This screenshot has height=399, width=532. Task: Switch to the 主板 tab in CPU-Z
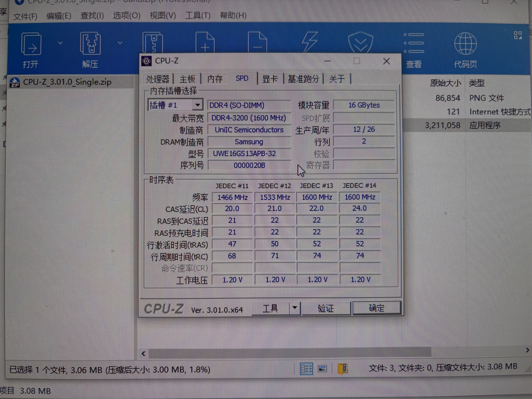pyautogui.click(x=187, y=79)
